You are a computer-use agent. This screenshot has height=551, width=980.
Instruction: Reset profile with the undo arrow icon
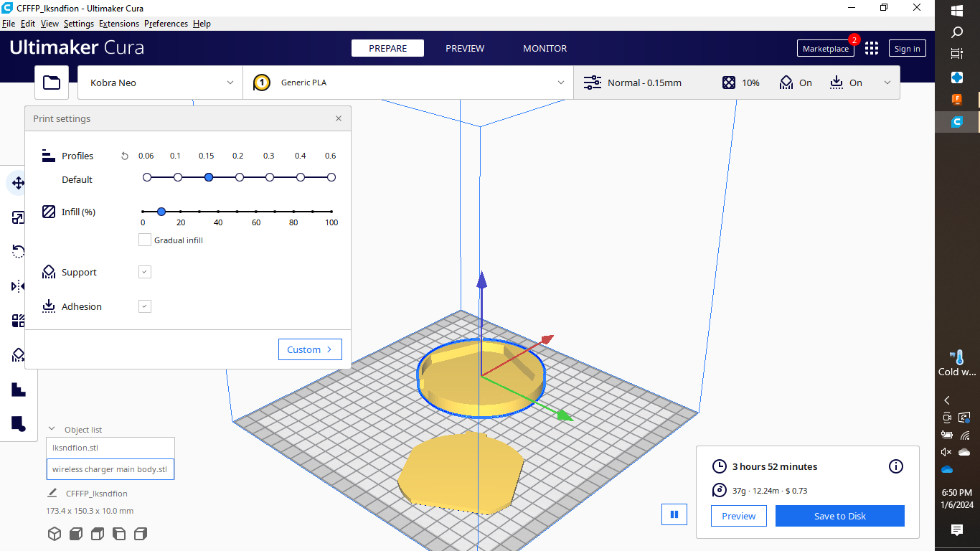tap(125, 156)
